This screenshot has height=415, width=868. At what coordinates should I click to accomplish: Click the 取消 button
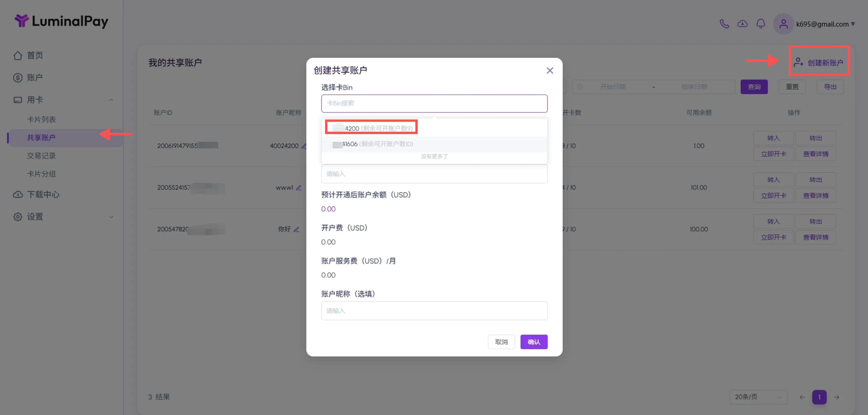coord(501,342)
